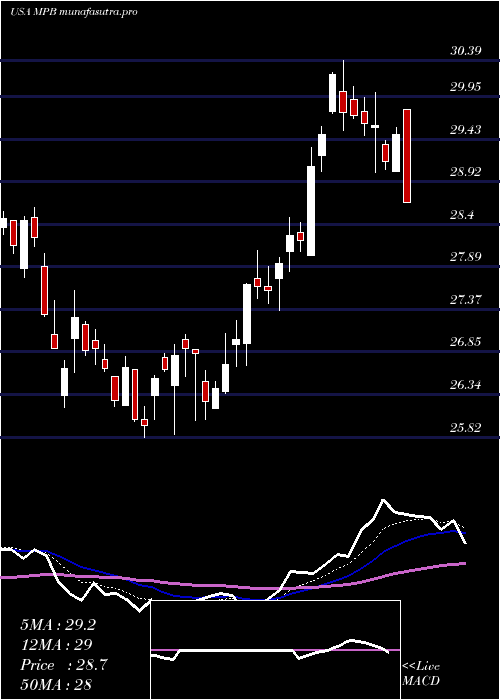The image size is (500, 700).
Task: Click the 26.85 price level label
Action: click(465, 342)
